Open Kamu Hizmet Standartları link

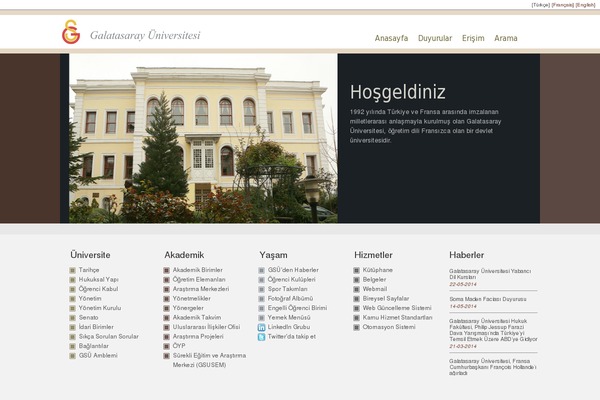397,318
